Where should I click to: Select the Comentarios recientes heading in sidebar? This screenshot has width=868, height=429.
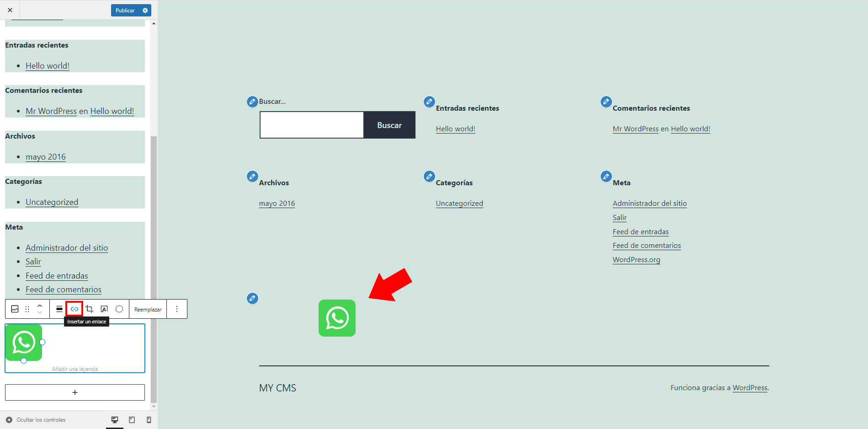pyautogui.click(x=44, y=91)
